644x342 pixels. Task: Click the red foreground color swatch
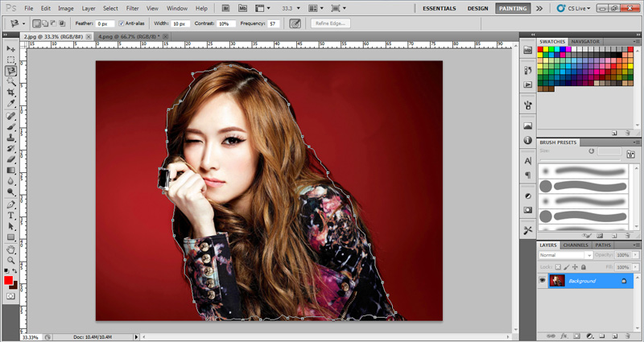pyautogui.click(x=8, y=280)
